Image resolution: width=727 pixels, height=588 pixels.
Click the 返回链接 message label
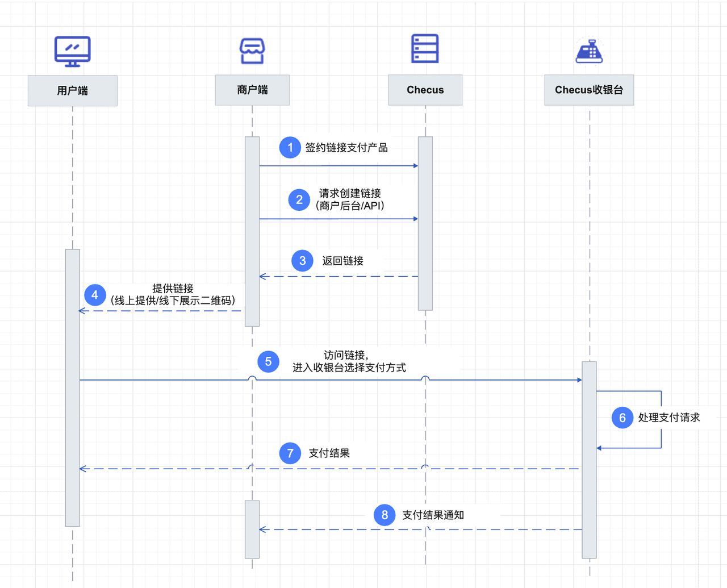[x=342, y=261]
